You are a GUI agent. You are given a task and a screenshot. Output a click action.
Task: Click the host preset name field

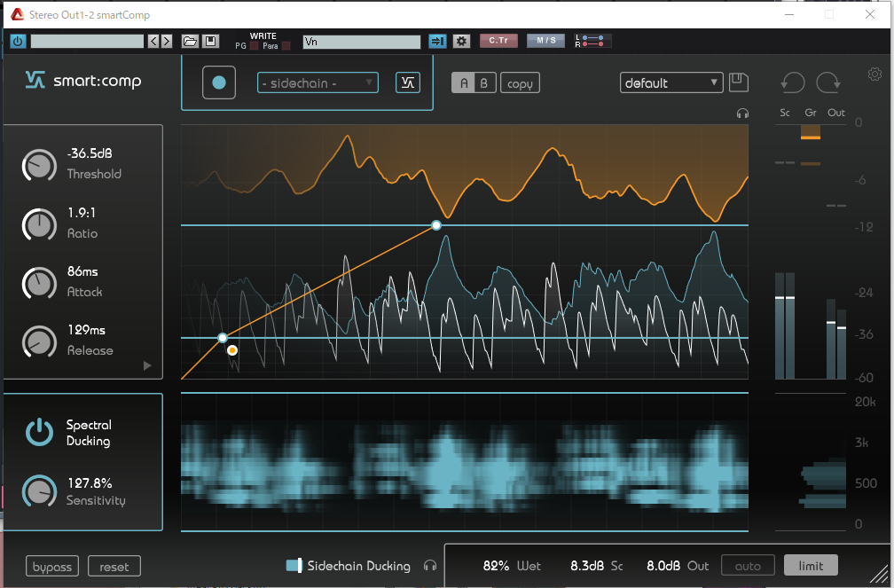tap(87, 41)
